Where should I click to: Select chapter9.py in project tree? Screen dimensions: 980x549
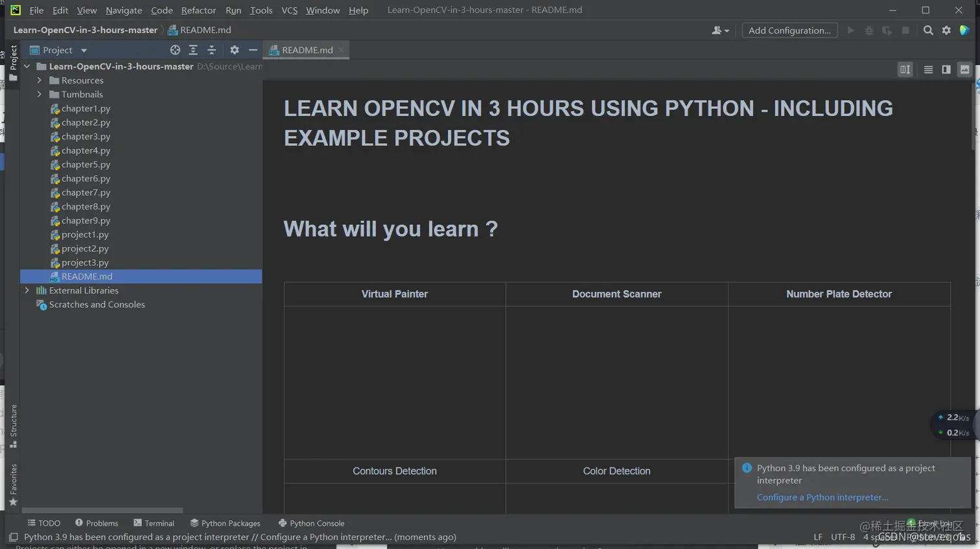86,220
